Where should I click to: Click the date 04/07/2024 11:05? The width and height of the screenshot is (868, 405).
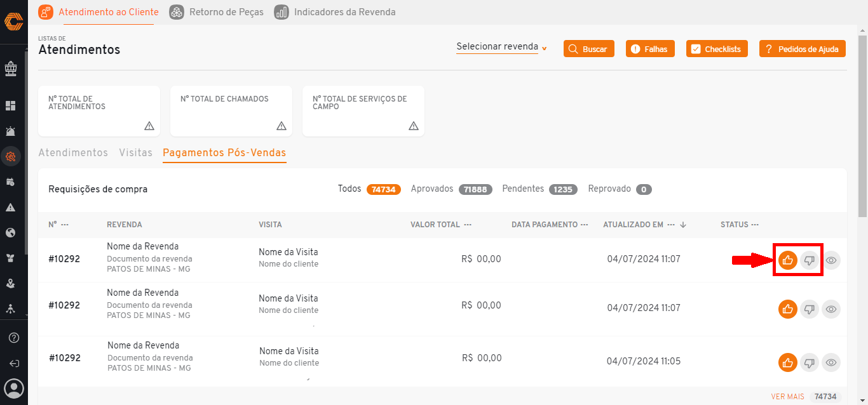(x=644, y=361)
